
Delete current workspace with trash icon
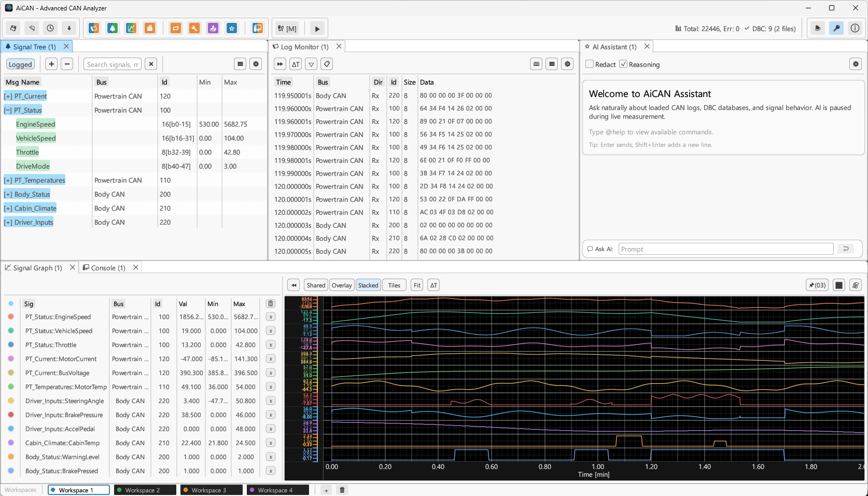342,490
